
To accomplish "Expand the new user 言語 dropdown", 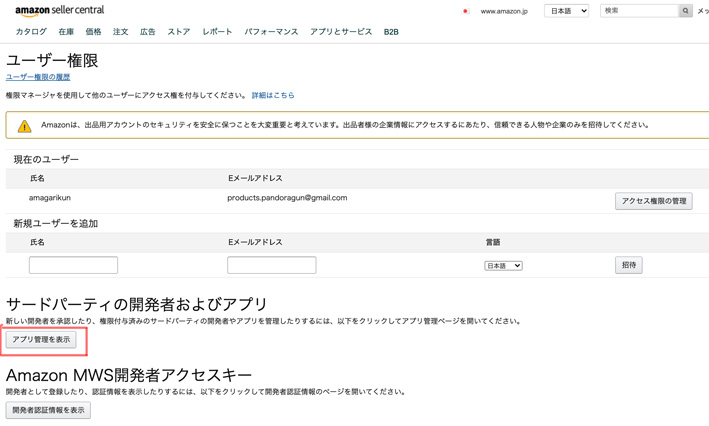I will (503, 266).
